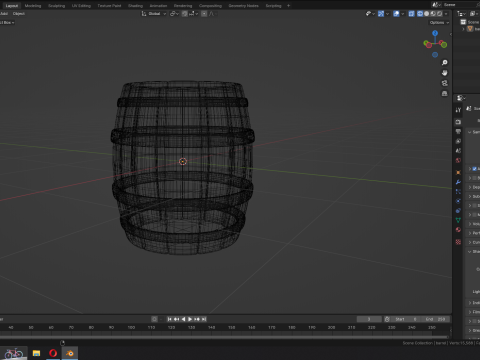Switch to solid shading mode
The width and height of the screenshot is (480, 360).
click(427, 14)
